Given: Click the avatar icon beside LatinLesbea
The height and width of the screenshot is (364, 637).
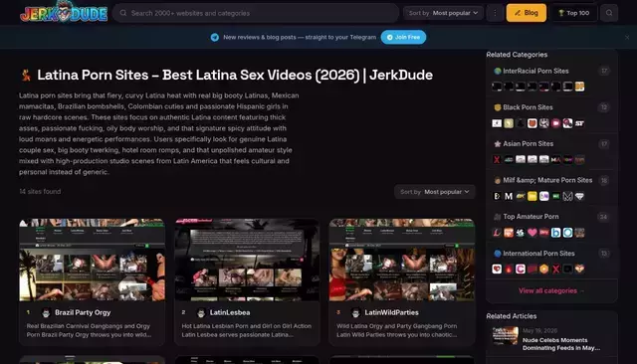Looking at the screenshot, I should 201,313.
